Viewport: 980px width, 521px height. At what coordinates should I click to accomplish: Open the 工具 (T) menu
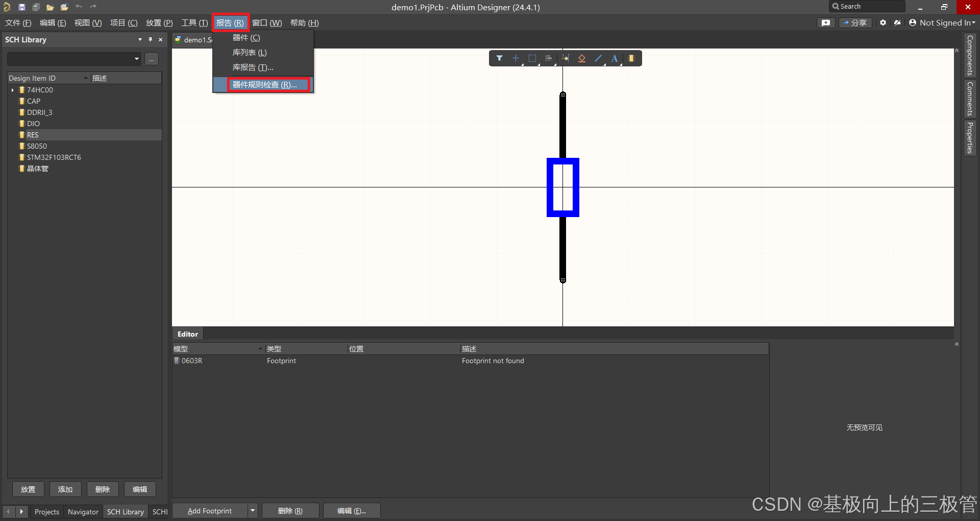point(194,23)
